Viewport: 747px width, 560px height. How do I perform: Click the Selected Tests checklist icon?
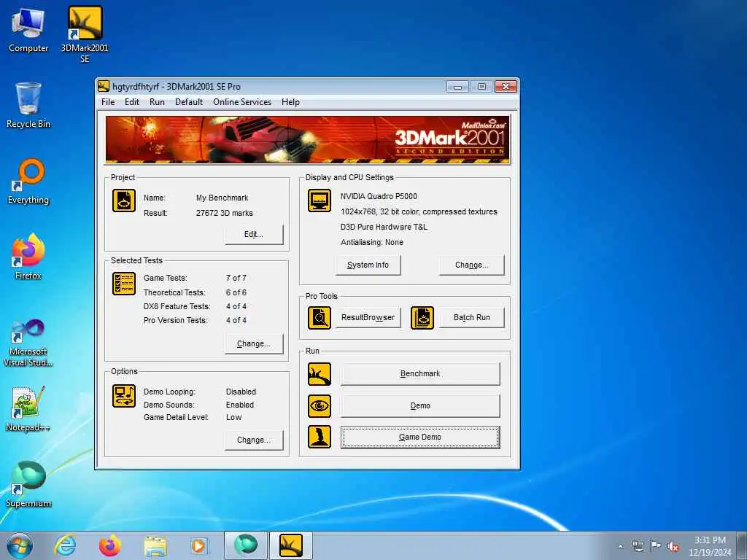[124, 284]
